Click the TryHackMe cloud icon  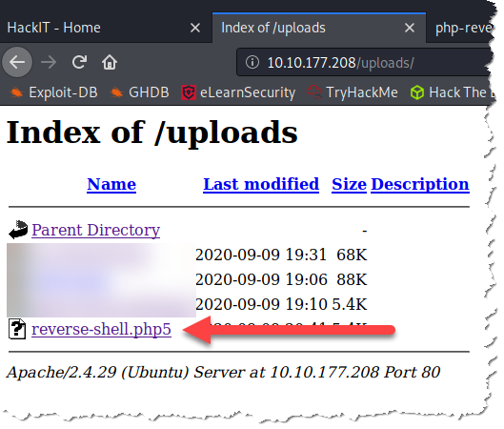pyautogui.click(x=314, y=92)
